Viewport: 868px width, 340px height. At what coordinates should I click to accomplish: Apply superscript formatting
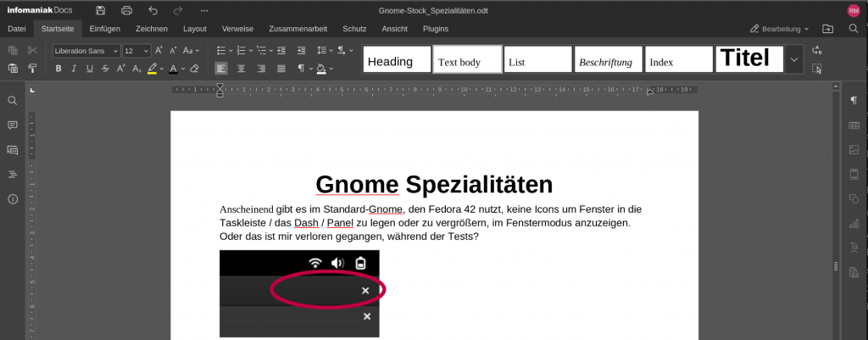tap(120, 69)
